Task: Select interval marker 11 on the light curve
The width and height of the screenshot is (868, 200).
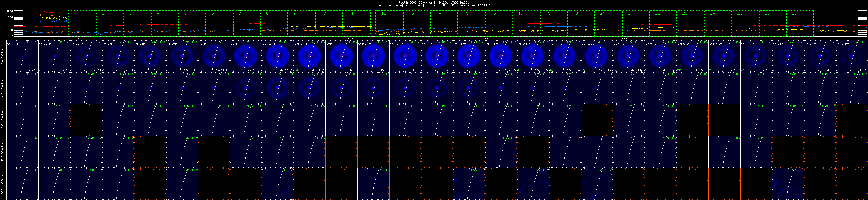Action: 351,13
